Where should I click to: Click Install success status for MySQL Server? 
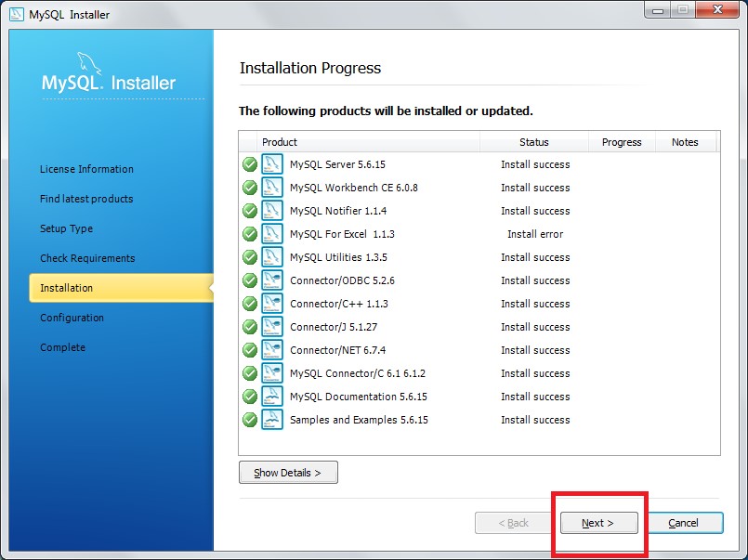tap(535, 164)
